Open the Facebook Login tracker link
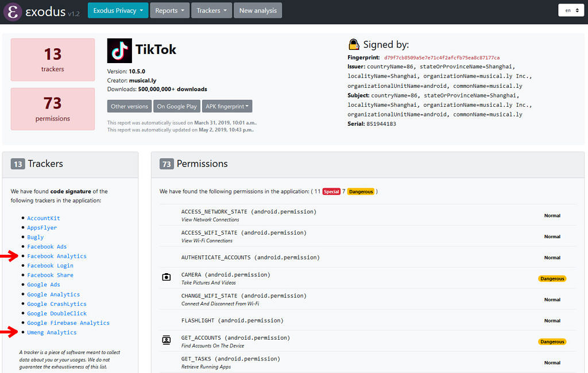Screen dimensions: 588x373 tap(51, 266)
